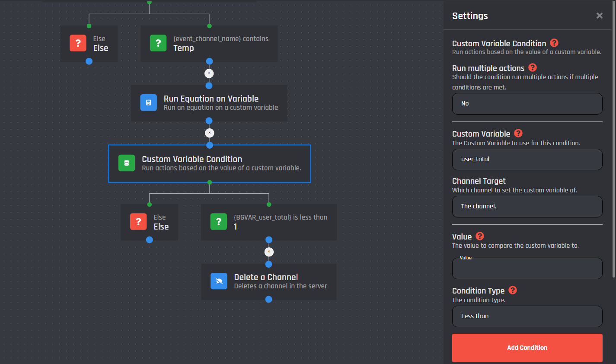The image size is (616, 364).
Task: Click the Delete a Channel block icon
Action: coord(219,281)
